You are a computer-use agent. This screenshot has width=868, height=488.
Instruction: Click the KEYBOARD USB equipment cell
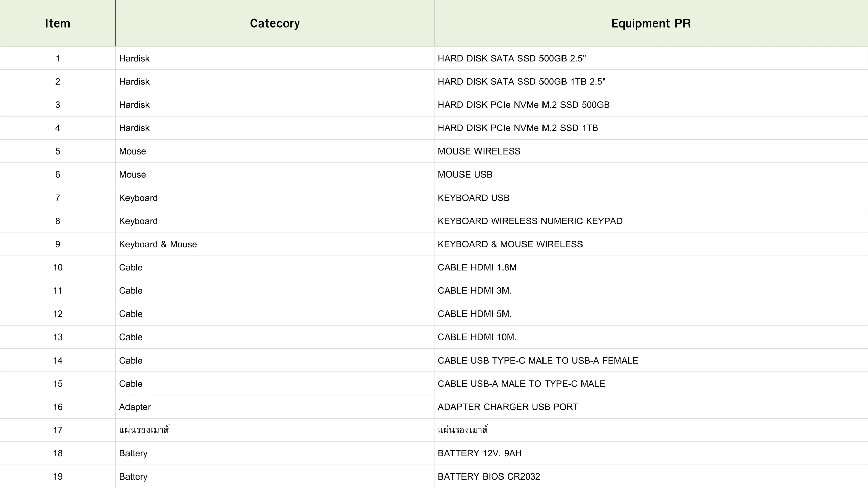pos(473,198)
